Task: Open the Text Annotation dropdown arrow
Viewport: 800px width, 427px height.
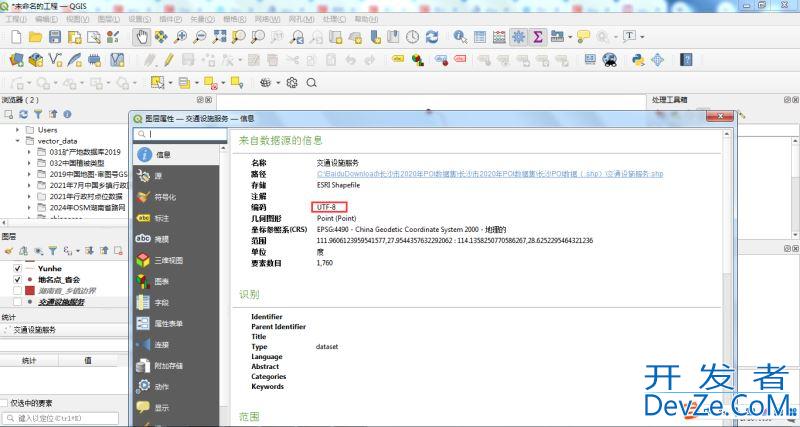Action: click(x=642, y=37)
